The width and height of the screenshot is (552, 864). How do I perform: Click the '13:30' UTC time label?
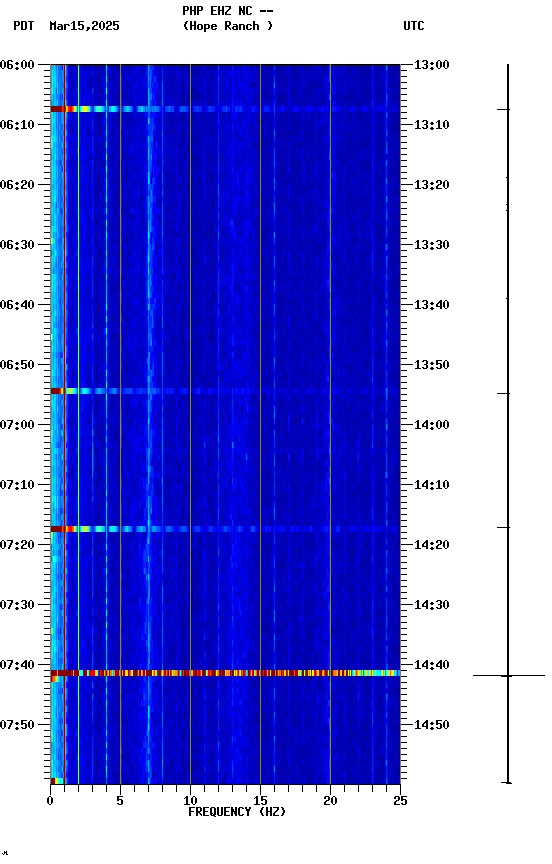tap(432, 245)
